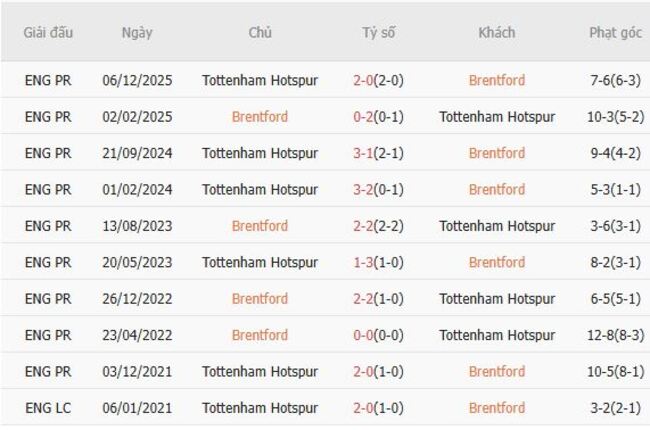
Task: Click the "Chủ" column header
Action: coord(260,33)
